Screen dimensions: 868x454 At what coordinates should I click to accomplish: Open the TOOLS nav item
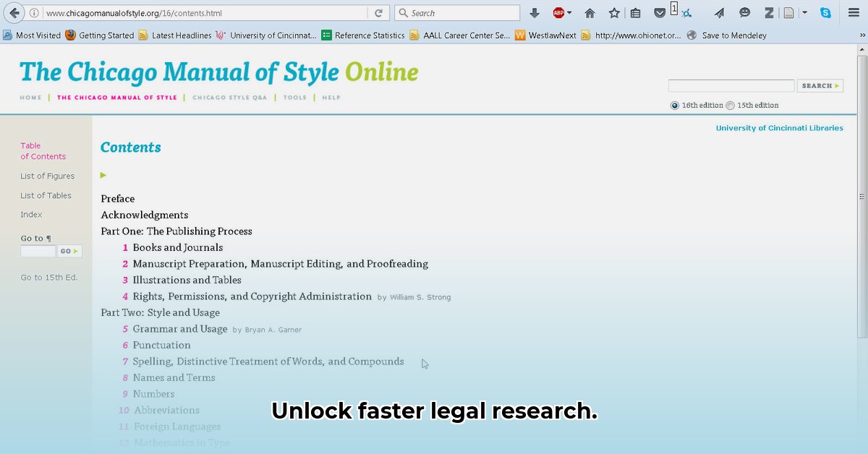[x=295, y=98]
